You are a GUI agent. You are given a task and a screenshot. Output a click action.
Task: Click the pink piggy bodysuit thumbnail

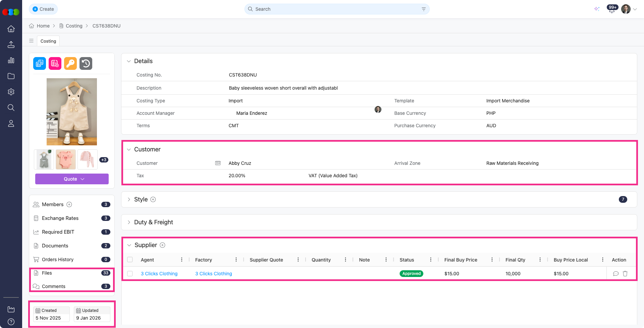pos(66,159)
